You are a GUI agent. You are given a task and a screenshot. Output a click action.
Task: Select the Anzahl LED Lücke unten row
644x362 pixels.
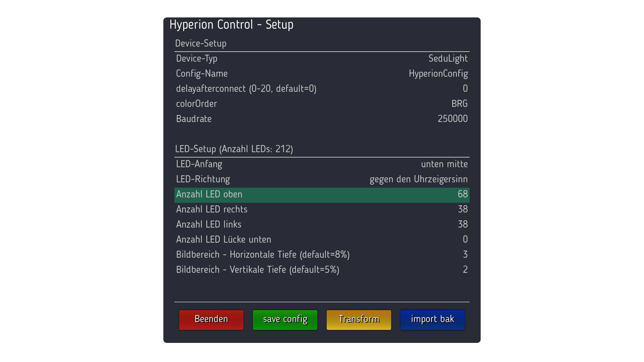click(x=322, y=240)
